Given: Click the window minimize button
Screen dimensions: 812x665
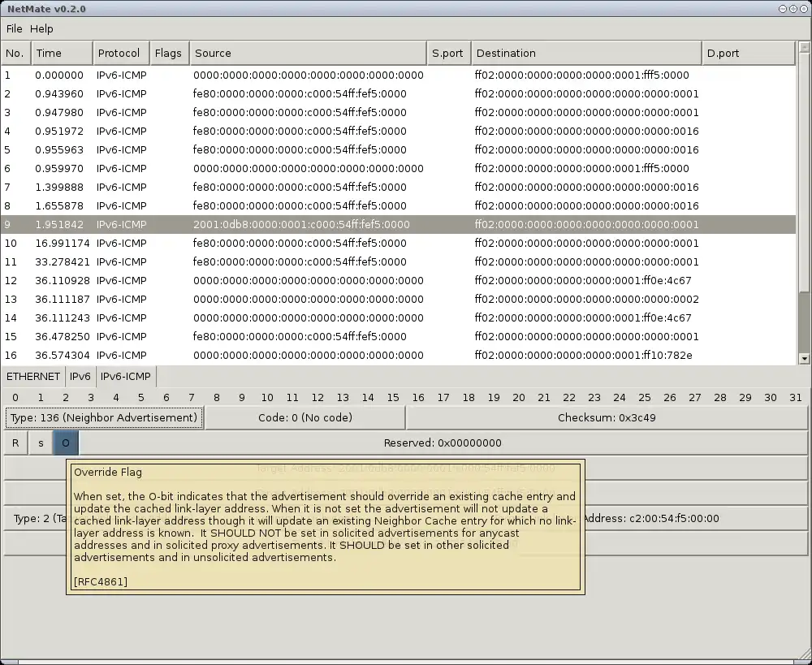Looking at the screenshot, I should click(783, 9).
